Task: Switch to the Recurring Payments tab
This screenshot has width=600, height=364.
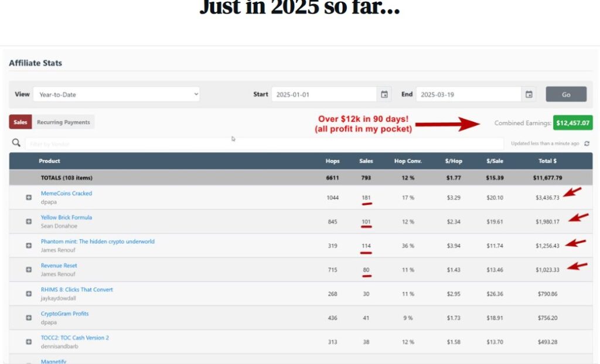Action: 63,122
